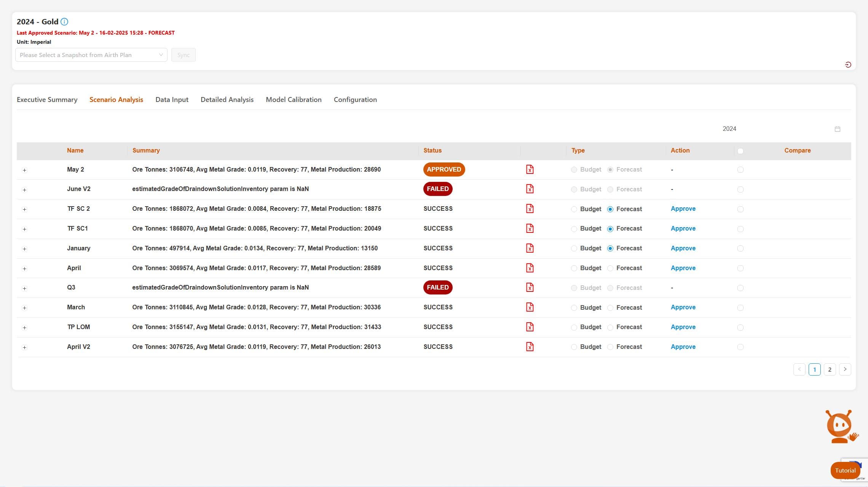The image size is (868, 487).
Task: Select Forecast type for TP LOM
Action: 610,328
